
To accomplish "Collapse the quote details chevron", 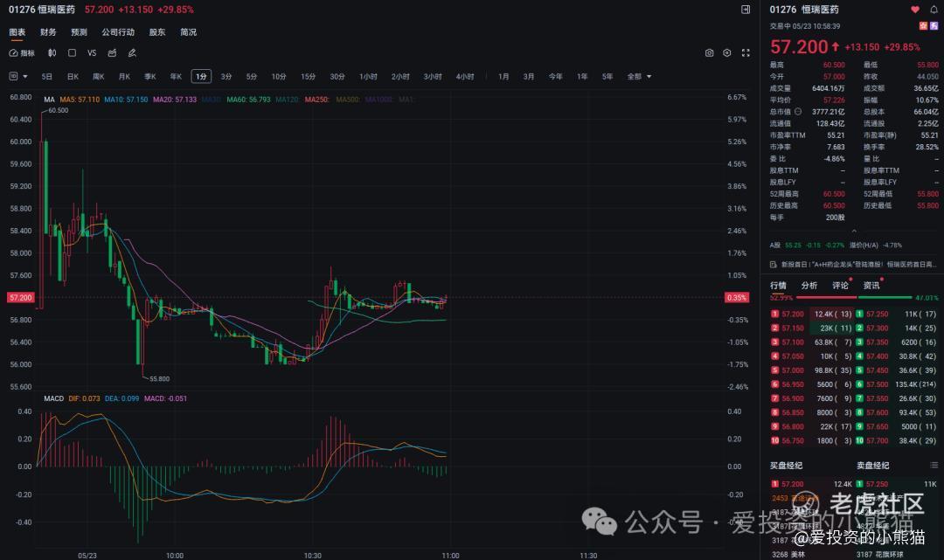I will click(852, 231).
